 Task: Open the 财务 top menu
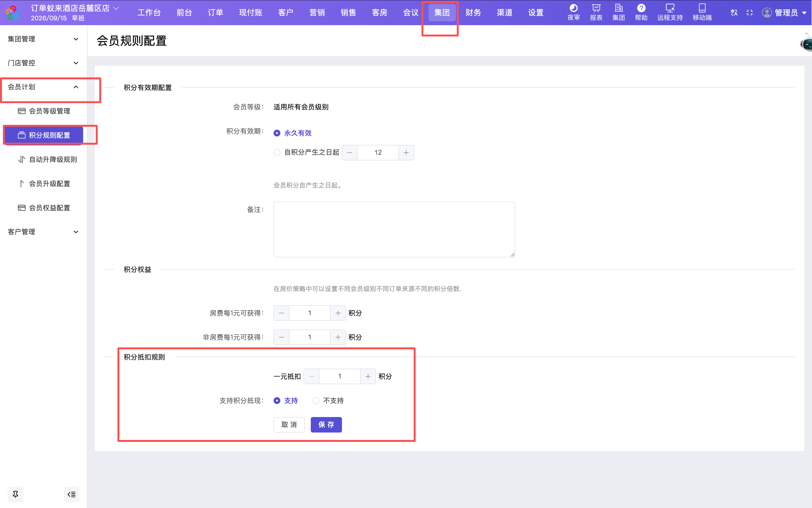pos(473,13)
